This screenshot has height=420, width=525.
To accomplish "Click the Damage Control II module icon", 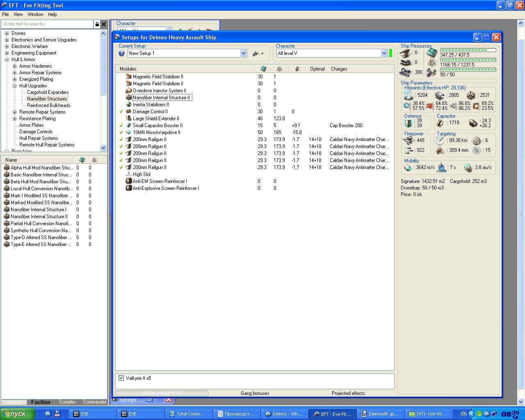I will 129,112.
